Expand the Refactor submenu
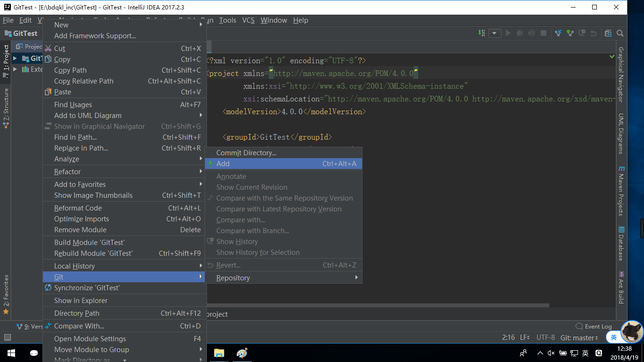Image resolution: width=644 pixels, height=362 pixels. [x=124, y=171]
